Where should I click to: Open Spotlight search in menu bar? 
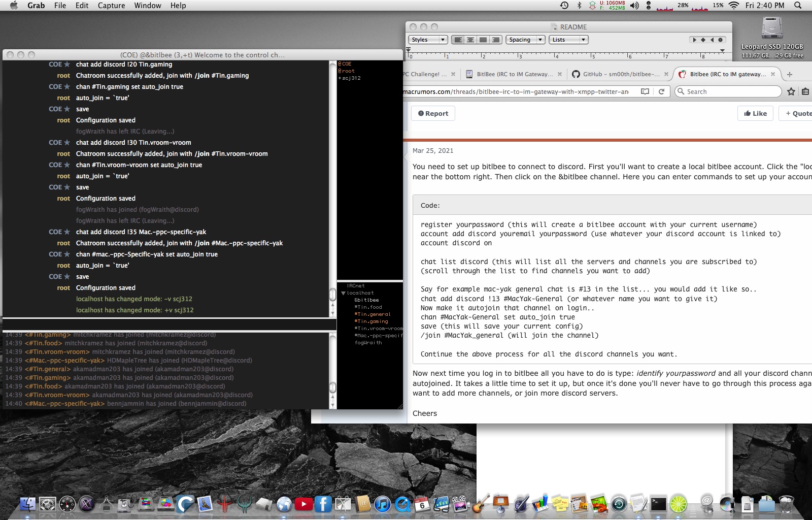[x=798, y=6]
